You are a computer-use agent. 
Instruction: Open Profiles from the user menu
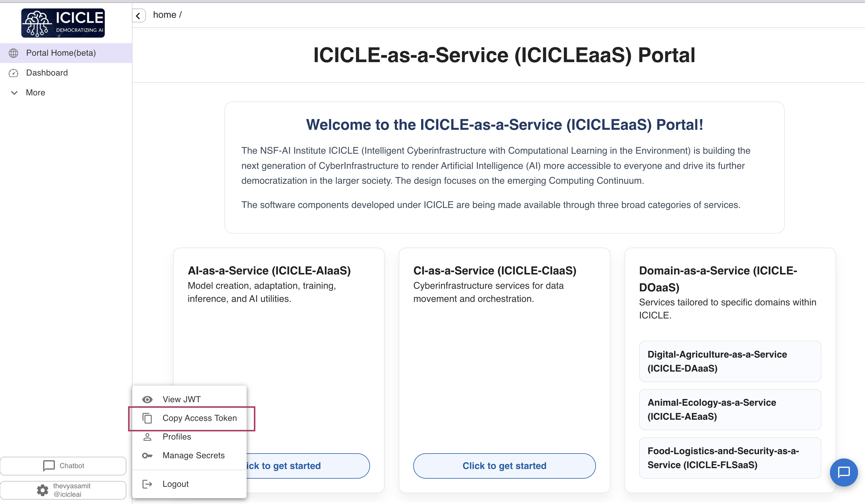pyautogui.click(x=189, y=437)
